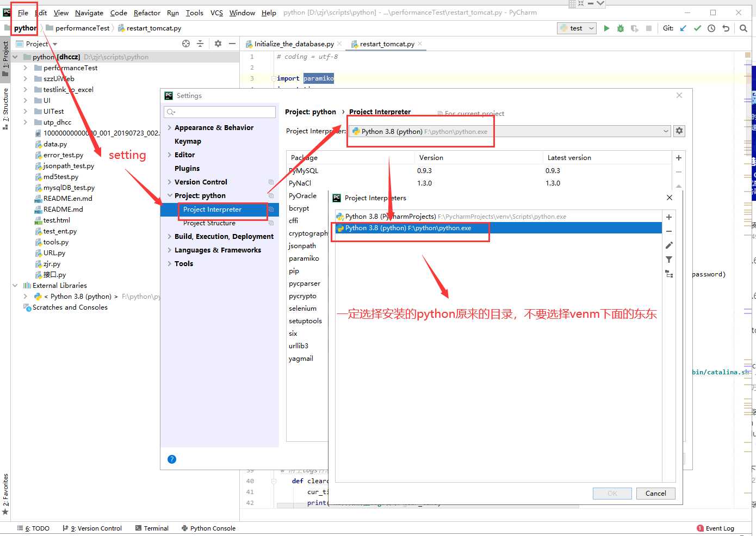Open the Tools menu
The image size is (756, 536).
click(194, 13)
